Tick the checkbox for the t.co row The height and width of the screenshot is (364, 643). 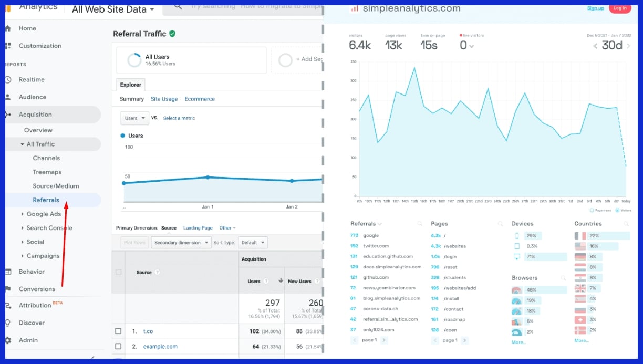pos(118,331)
